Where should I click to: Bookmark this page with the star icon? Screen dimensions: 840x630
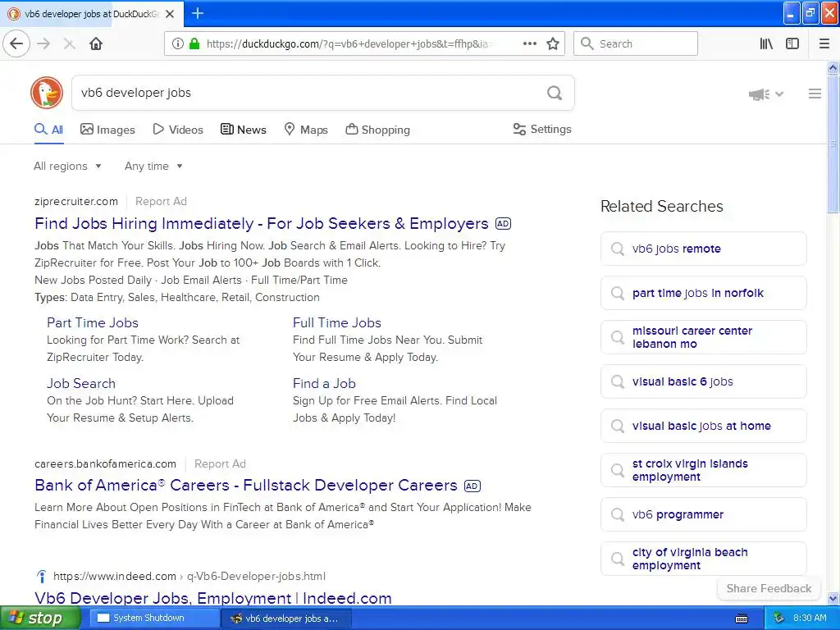point(553,43)
